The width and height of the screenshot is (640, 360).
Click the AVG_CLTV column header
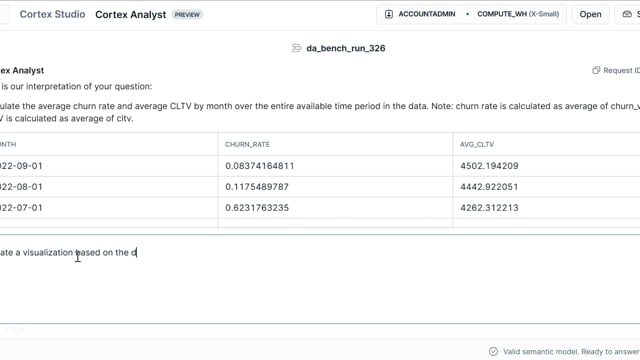tap(477, 144)
